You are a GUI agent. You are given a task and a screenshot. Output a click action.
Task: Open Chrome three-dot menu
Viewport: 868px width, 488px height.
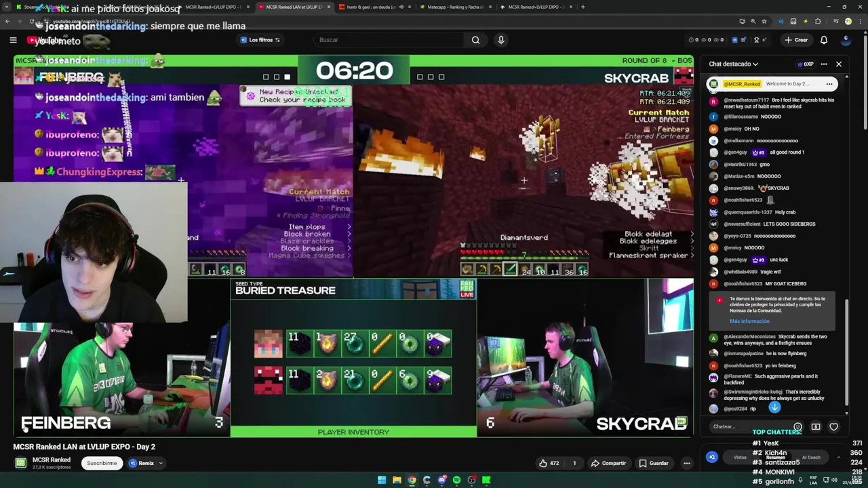pyautogui.click(x=861, y=21)
